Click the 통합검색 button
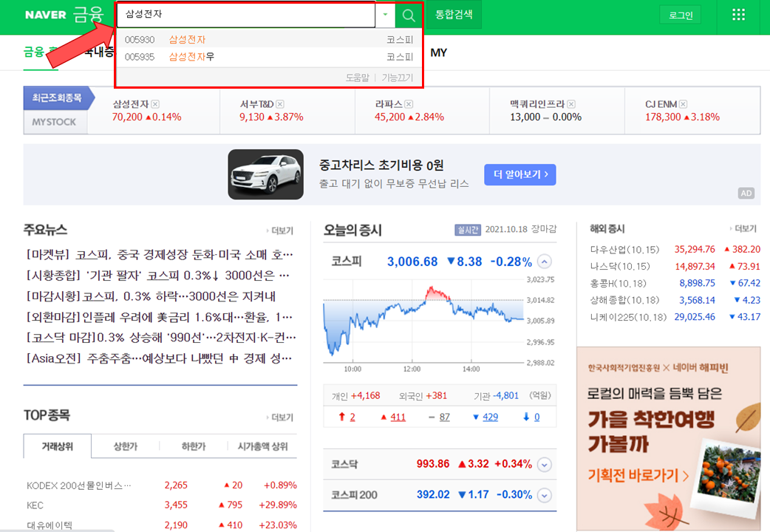 453,15
